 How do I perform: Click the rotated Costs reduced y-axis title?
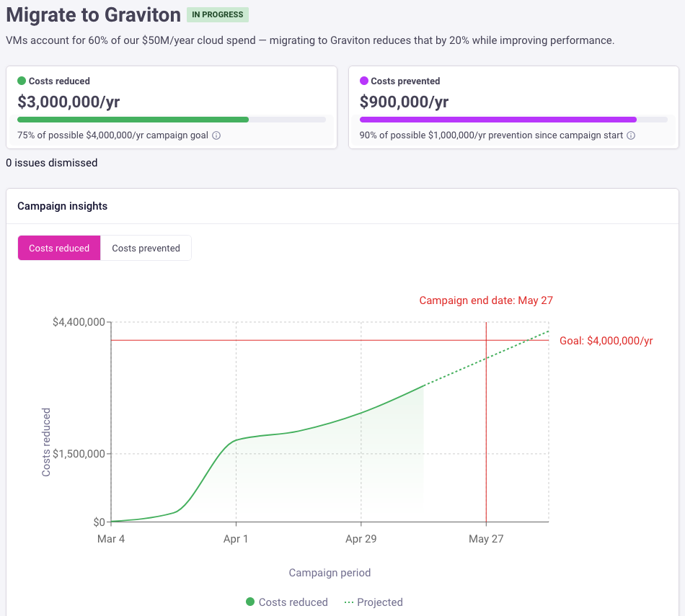pyautogui.click(x=46, y=442)
